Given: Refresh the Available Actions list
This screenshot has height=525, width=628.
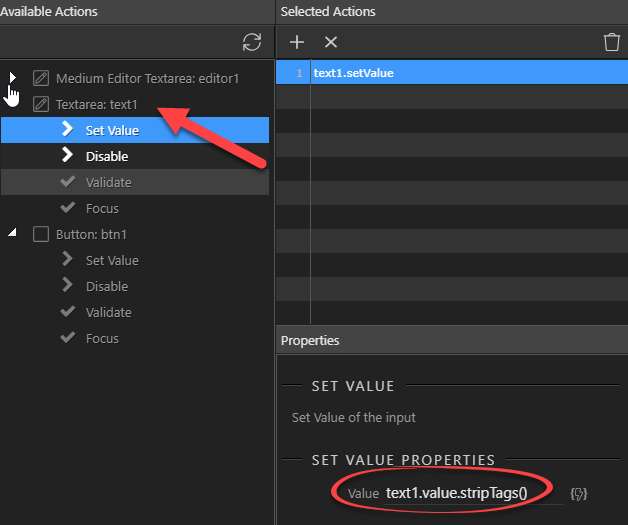Looking at the screenshot, I should tap(252, 42).
